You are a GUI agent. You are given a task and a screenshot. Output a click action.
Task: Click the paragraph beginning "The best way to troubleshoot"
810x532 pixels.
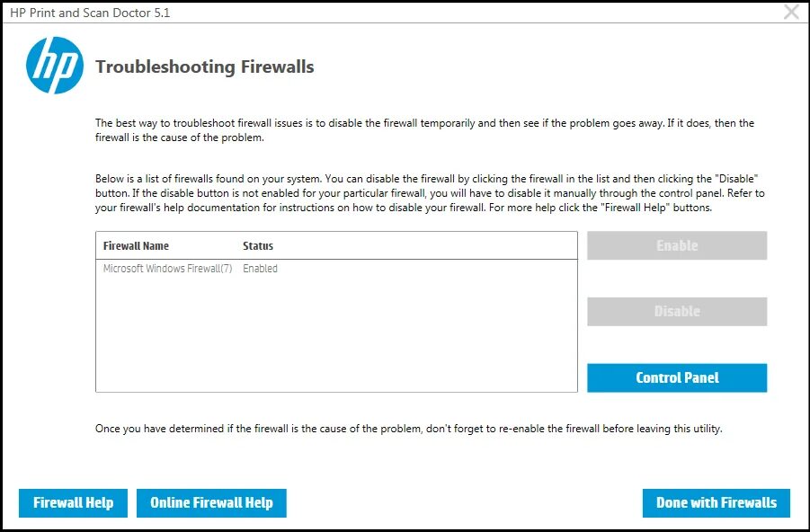coord(424,130)
